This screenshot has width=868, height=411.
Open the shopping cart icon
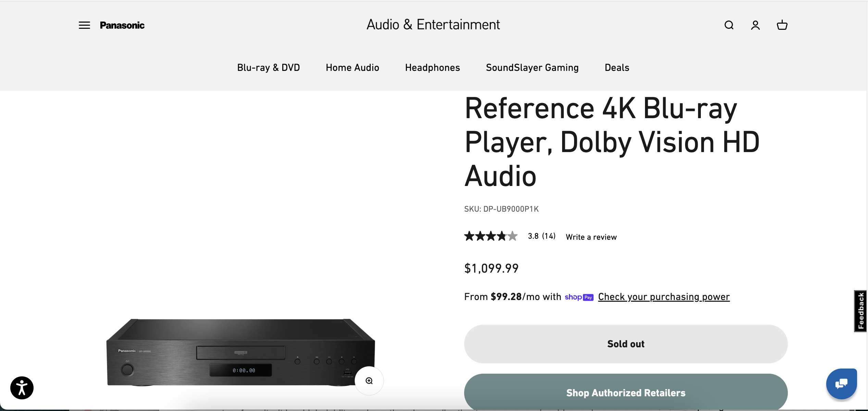782,25
